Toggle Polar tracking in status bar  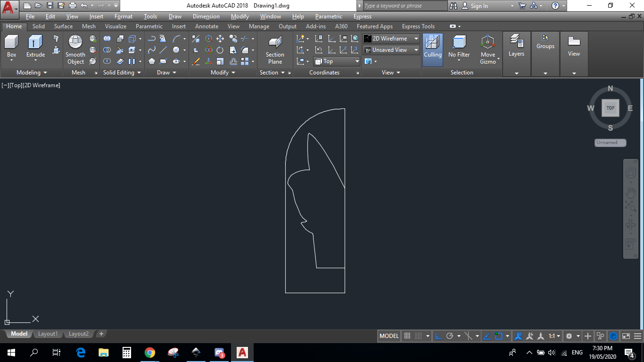[x=450, y=336]
